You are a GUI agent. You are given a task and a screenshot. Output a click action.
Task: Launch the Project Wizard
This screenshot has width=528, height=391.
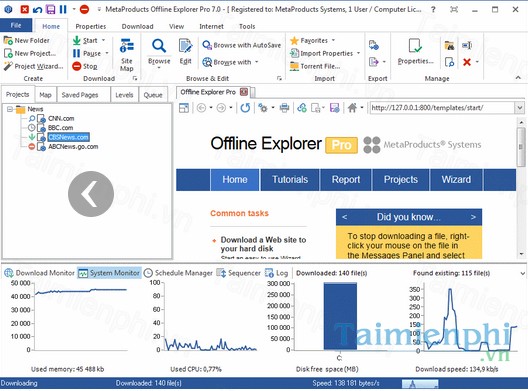pyautogui.click(x=33, y=66)
